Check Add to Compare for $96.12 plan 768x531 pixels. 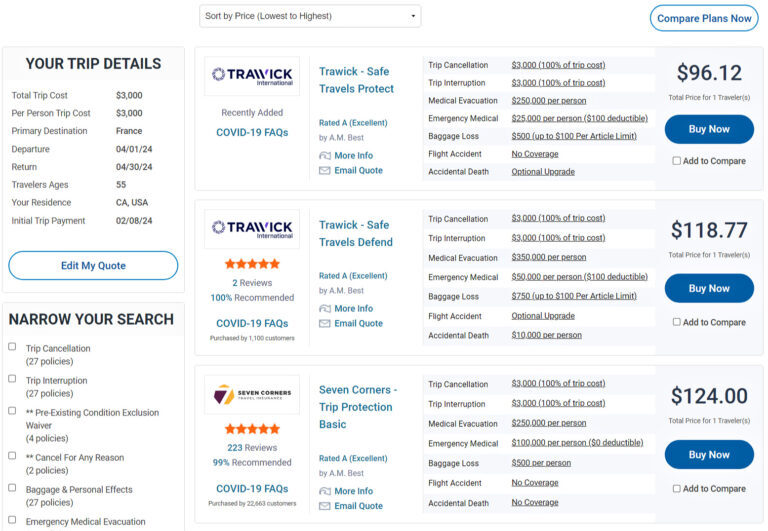677,161
